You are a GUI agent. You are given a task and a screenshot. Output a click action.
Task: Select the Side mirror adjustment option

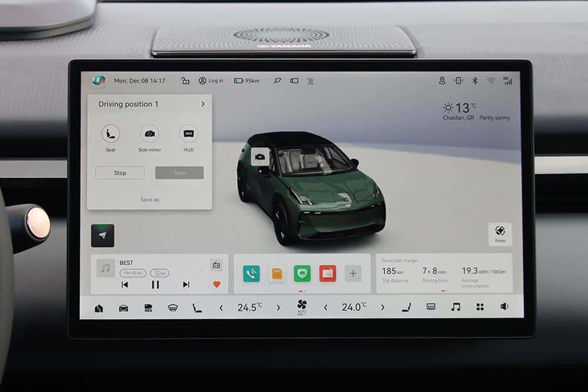click(149, 134)
